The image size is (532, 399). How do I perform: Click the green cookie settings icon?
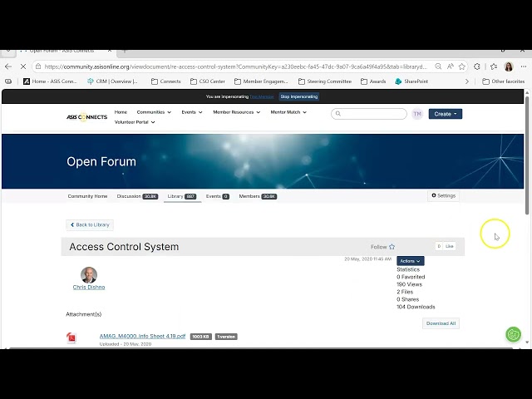tap(514, 334)
